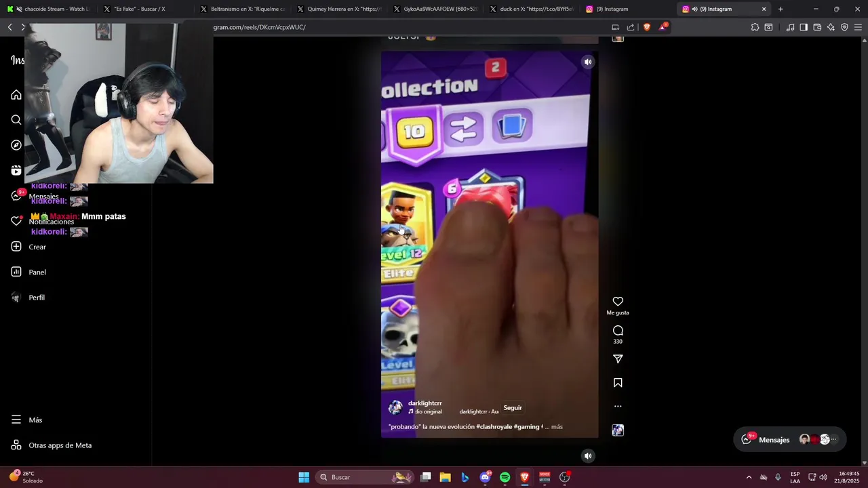Open Voicemeeter from the taskbar

(x=545, y=477)
